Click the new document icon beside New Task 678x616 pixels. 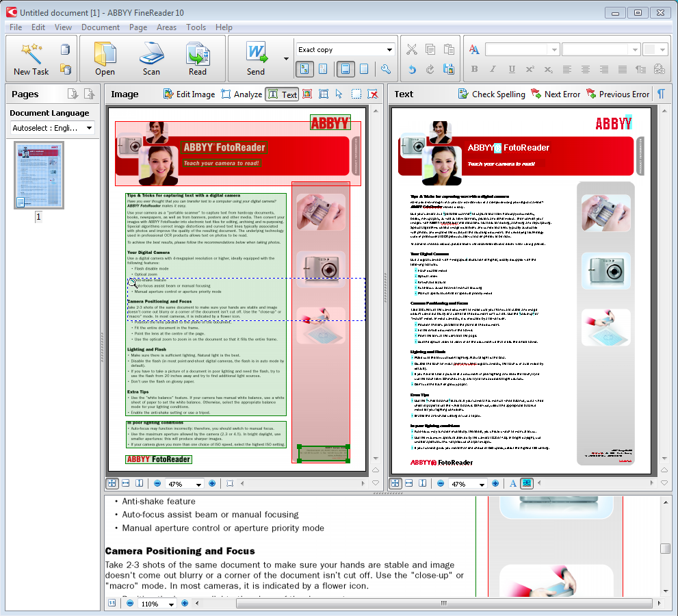pyautogui.click(x=65, y=50)
